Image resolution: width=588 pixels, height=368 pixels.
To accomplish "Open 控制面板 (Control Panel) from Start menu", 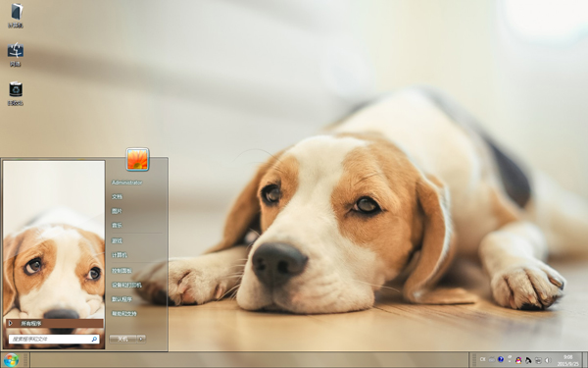I will 122,271.
